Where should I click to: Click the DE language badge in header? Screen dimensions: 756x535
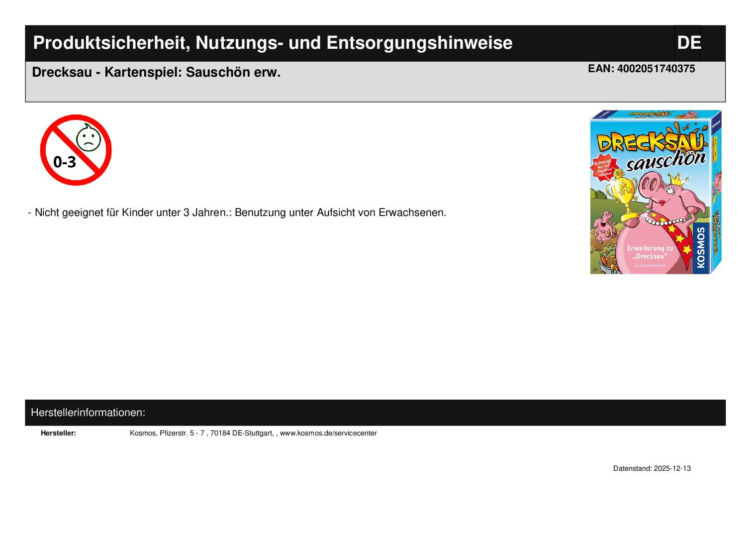coord(688,43)
